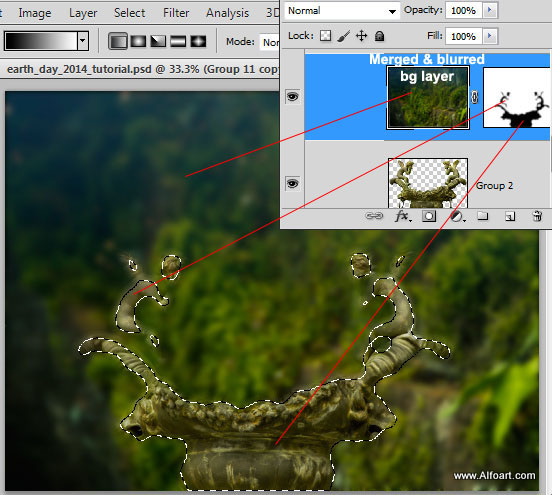Open the Layer menu
Image resolution: width=552 pixels, height=495 pixels.
click(x=83, y=13)
